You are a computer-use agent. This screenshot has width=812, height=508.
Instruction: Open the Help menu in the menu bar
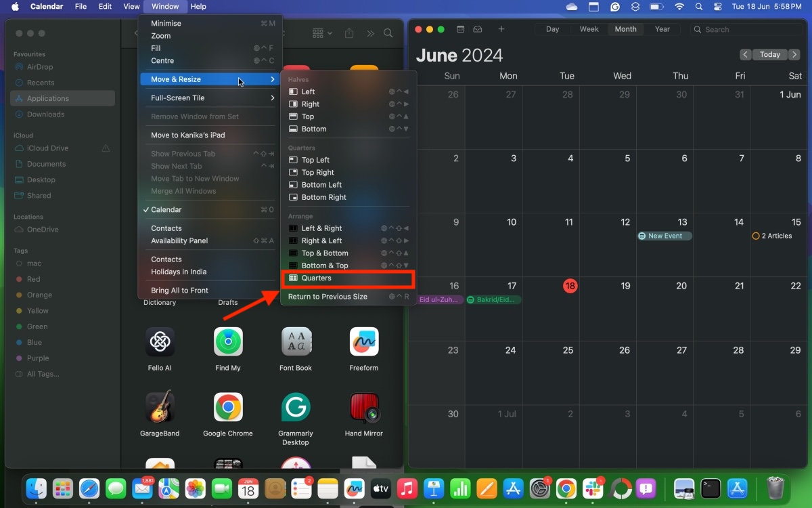[x=198, y=7]
